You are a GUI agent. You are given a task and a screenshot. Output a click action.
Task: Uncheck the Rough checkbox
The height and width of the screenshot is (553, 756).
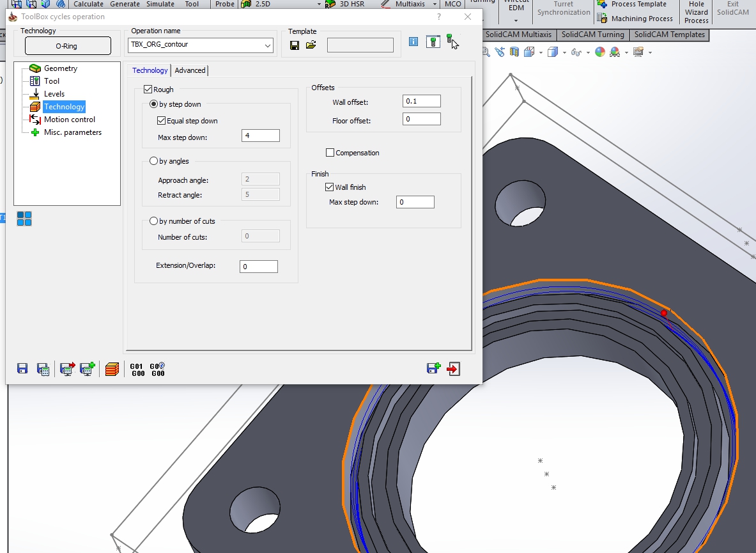point(148,90)
